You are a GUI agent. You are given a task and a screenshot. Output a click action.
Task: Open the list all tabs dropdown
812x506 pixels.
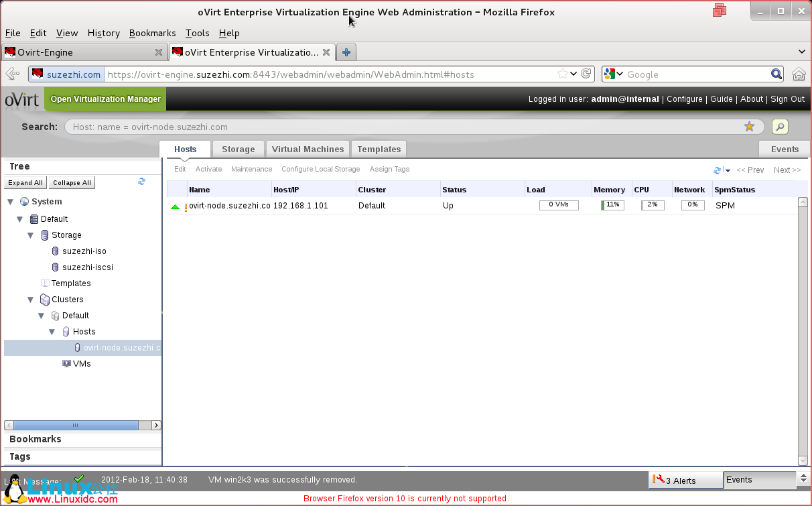802,52
